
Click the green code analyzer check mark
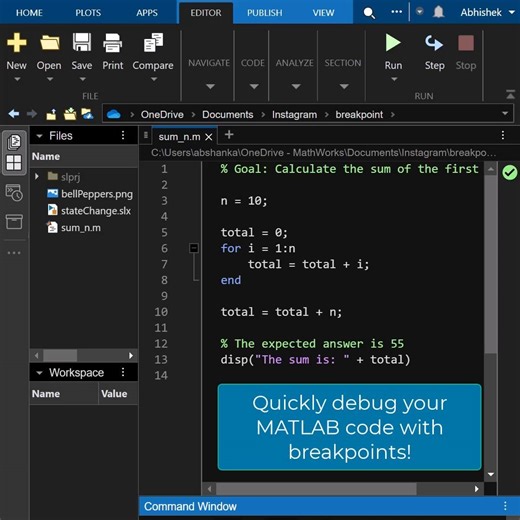click(510, 172)
